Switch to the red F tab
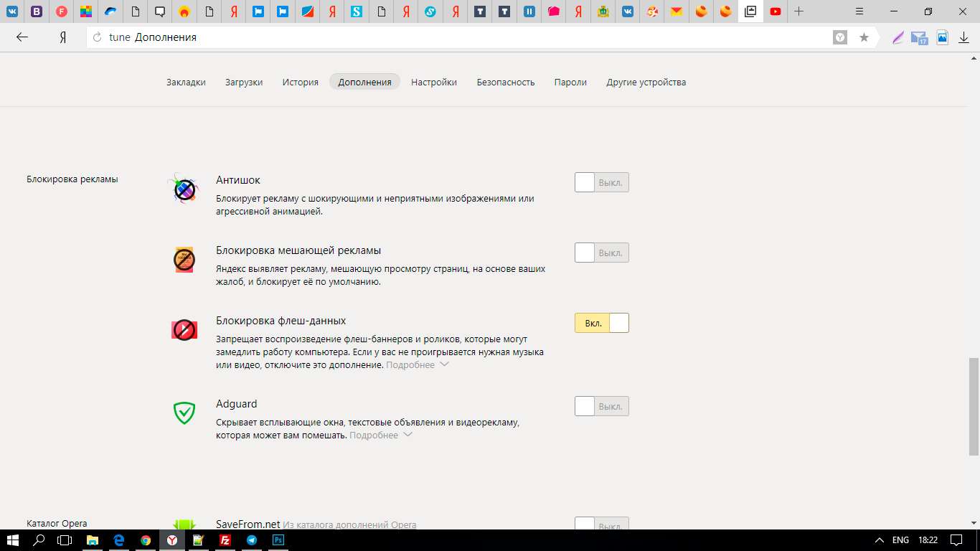The width and height of the screenshot is (980, 551). [x=62, y=11]
